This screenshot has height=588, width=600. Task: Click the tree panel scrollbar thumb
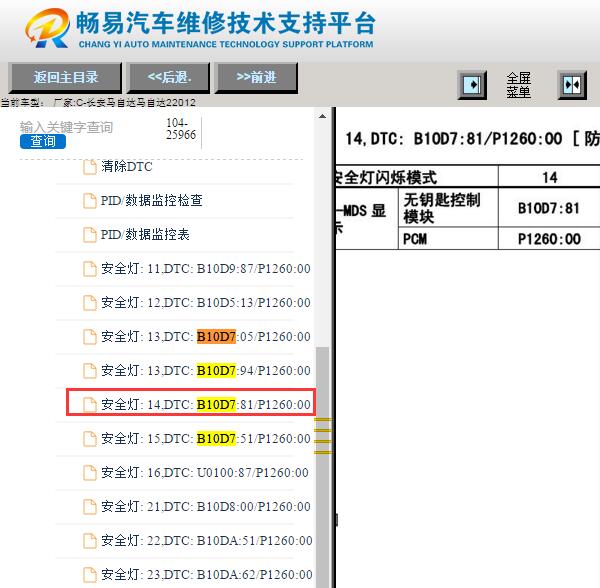click(322, 467)
